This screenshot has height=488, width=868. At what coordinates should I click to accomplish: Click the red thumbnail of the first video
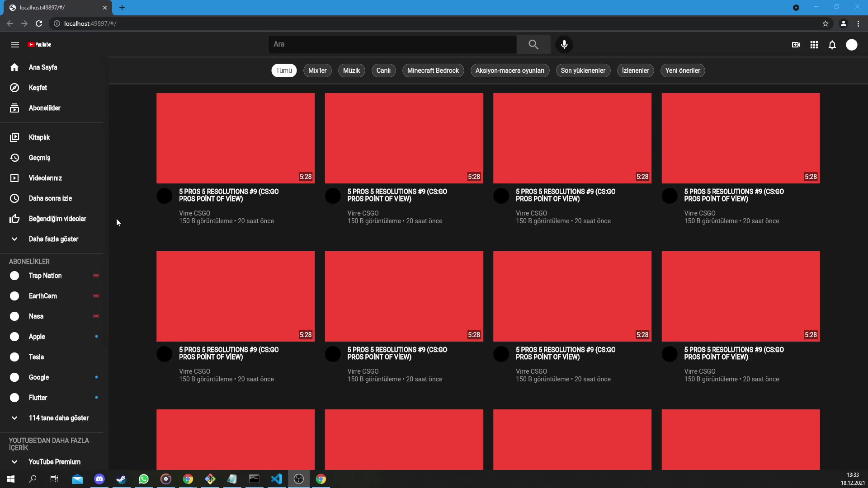pyautogui.click(x=235, y=138)
